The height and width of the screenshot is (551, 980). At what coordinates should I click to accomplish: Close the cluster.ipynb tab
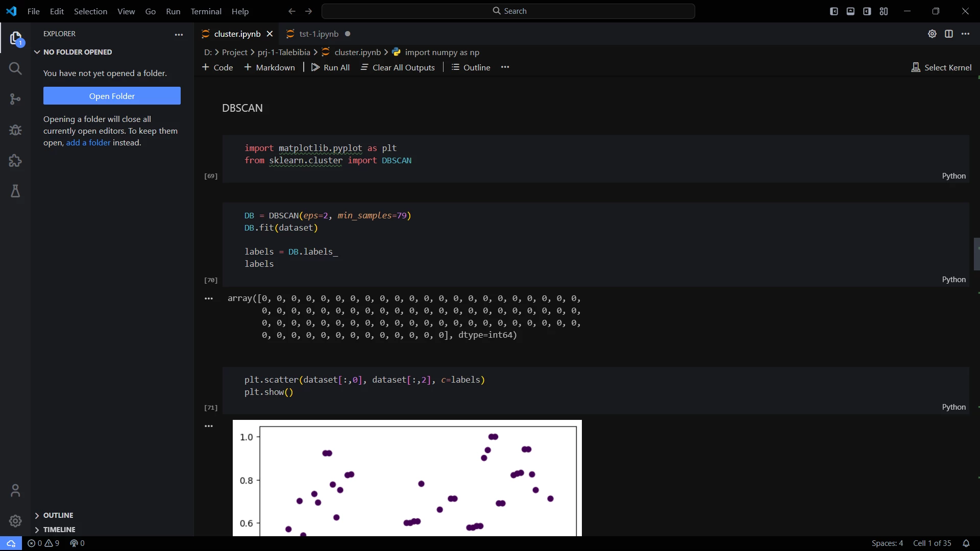pos(270,34)
